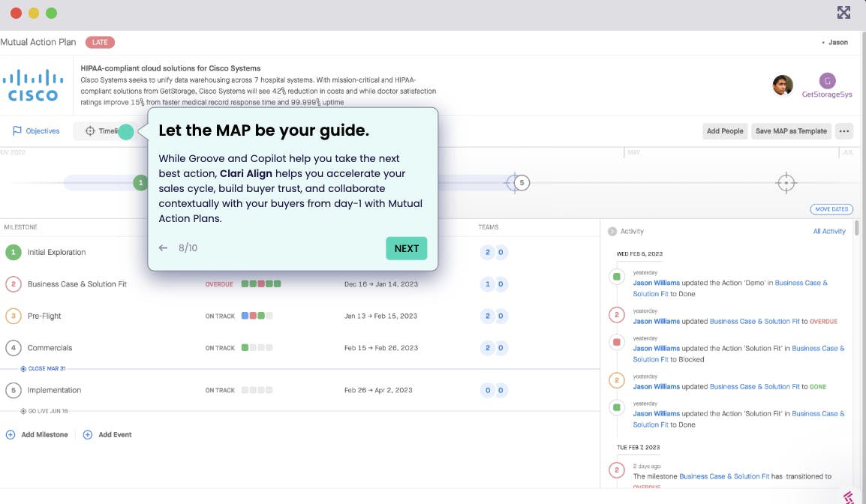Click the Business Case & Solution Fit number icon
Screen dimensions: 866x504
click(x=14, y=284)
